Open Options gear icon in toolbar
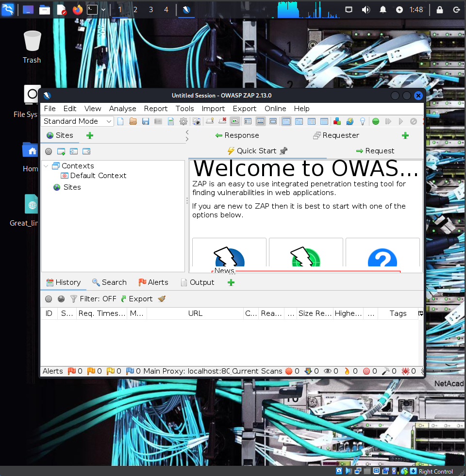The height and width of the screenshot is (476, 466). [183, 121]
